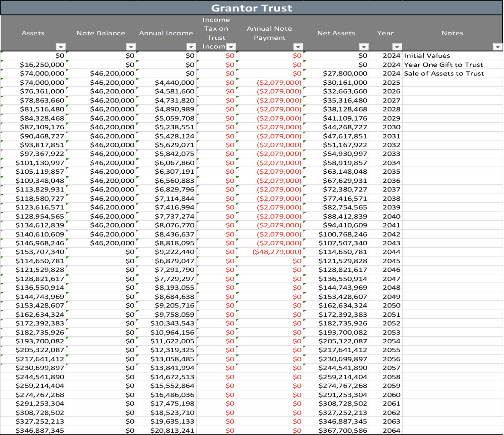Click the year 2064 cell

tap(391, 430)
